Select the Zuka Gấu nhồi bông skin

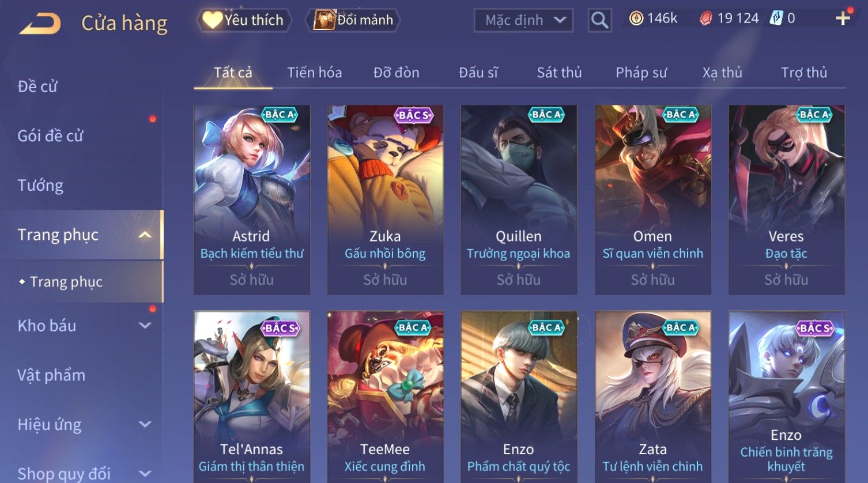tap(385, 200)
